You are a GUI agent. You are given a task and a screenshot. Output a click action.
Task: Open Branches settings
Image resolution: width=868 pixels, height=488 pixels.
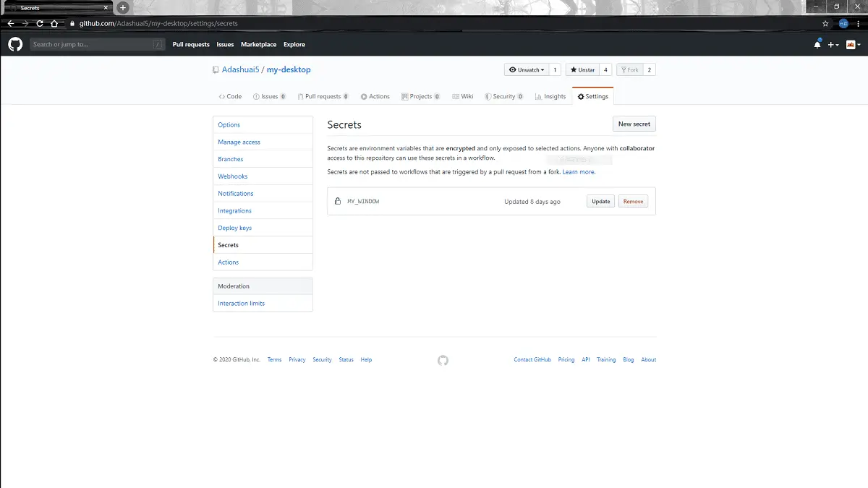point(263,159)
